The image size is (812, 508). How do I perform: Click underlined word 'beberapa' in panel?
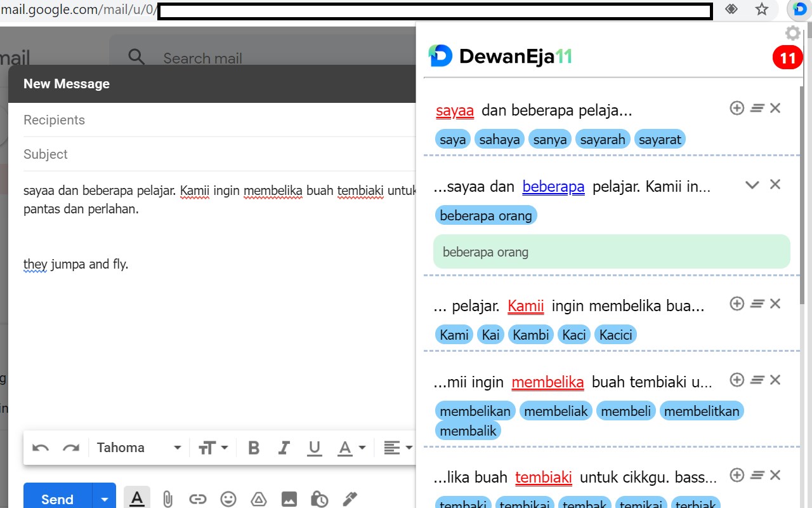(553, 187)
